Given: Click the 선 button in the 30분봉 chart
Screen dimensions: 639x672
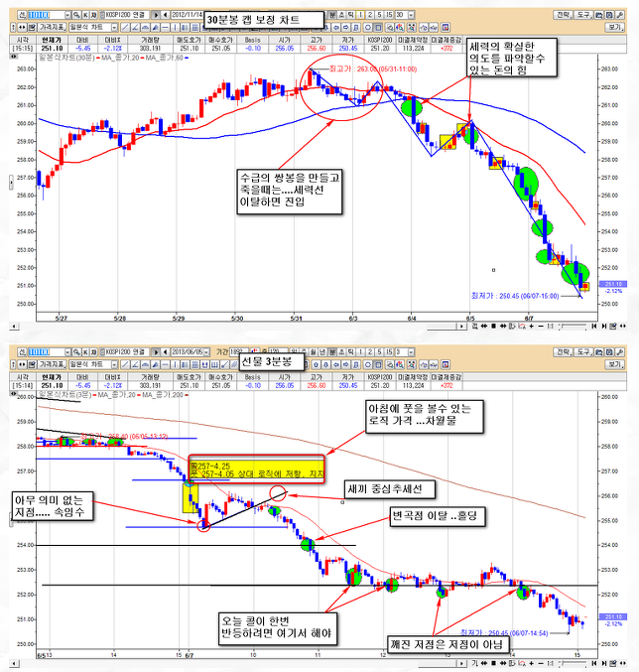Looking at the screenshot, I should 22,15.
